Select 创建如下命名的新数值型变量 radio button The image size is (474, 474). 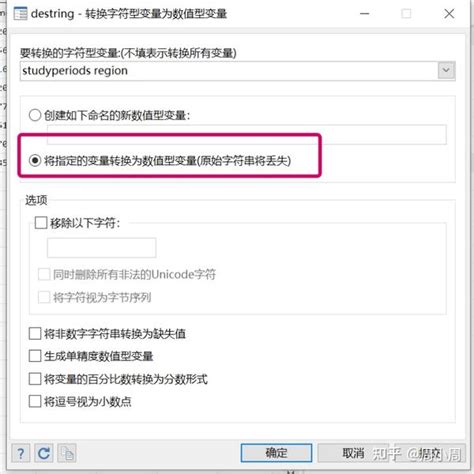click(35, 115)
